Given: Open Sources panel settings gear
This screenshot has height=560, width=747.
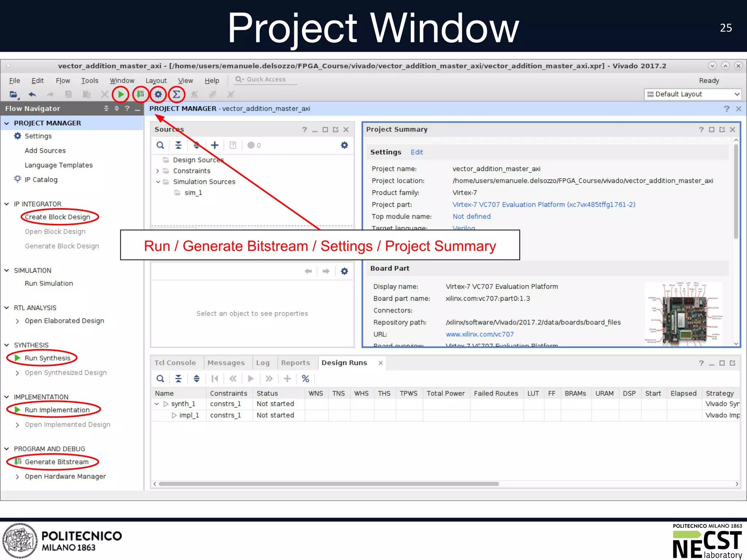Looking at the screenshot, I should coord(344,145).
